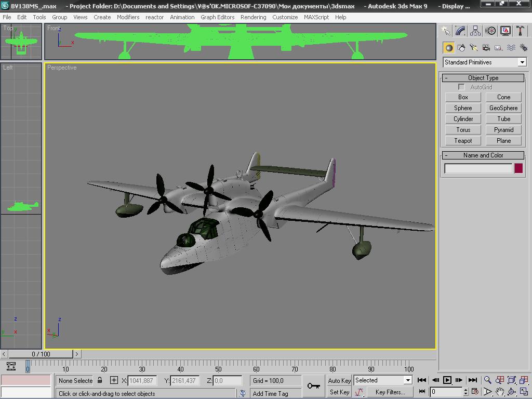Open the Modify command panel tab
532x399 pixels.
pyautogui.click(x=460, y=31)
